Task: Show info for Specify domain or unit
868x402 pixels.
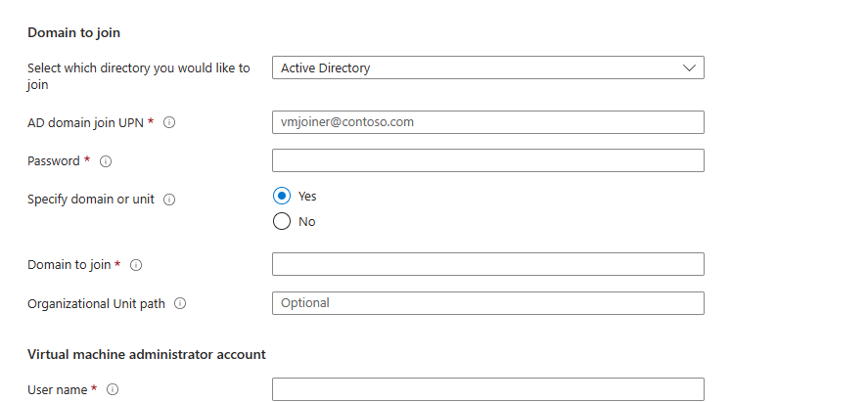Action: tap(169, 200)
